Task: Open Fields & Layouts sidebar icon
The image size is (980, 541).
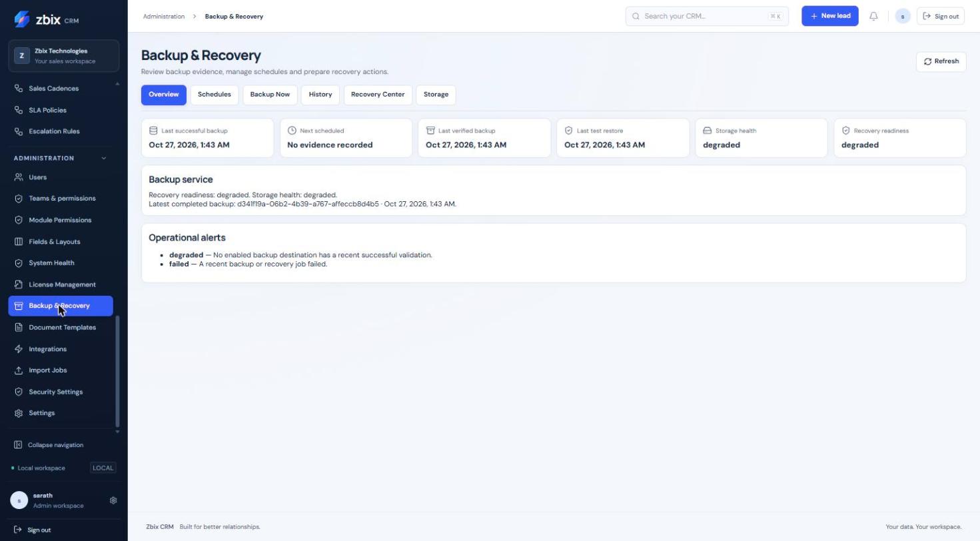Action: click(x=19, y=242)
